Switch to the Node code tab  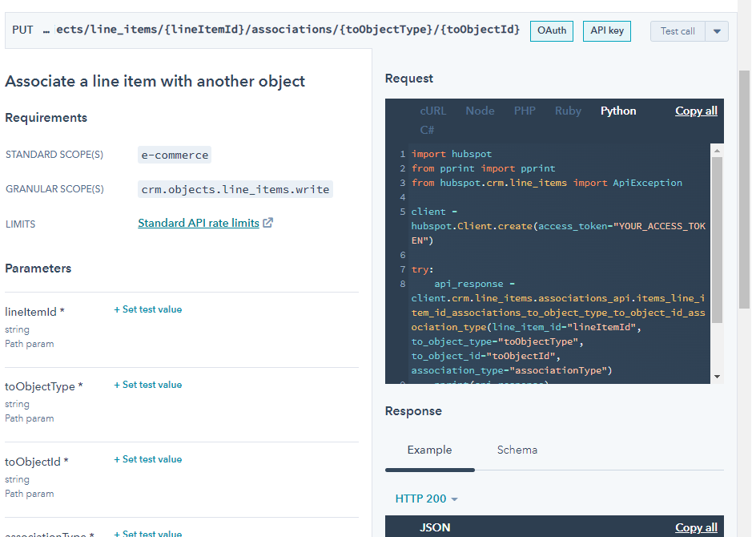pyautogui.click(x=480, y=111)
